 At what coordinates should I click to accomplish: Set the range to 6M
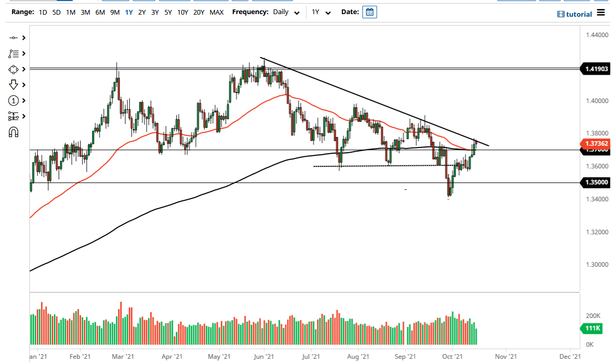100,12
